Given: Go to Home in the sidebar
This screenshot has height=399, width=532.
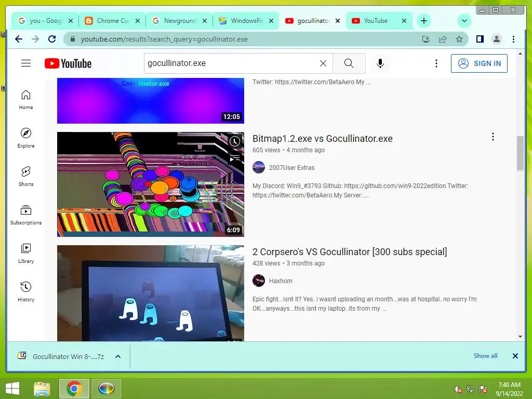Looking at the screenshot, I should (26, 100).
